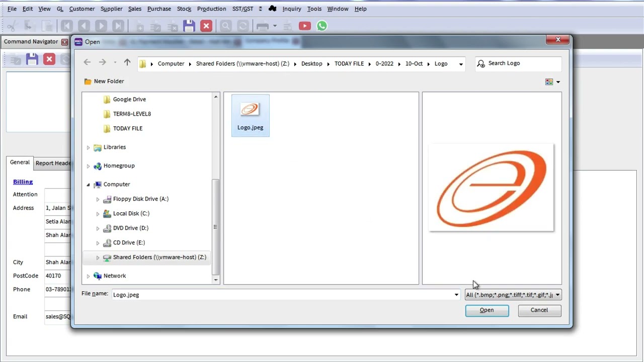This screenshot has height=362, width=644.
Task: Open the Tools menu
Action: 314,9
